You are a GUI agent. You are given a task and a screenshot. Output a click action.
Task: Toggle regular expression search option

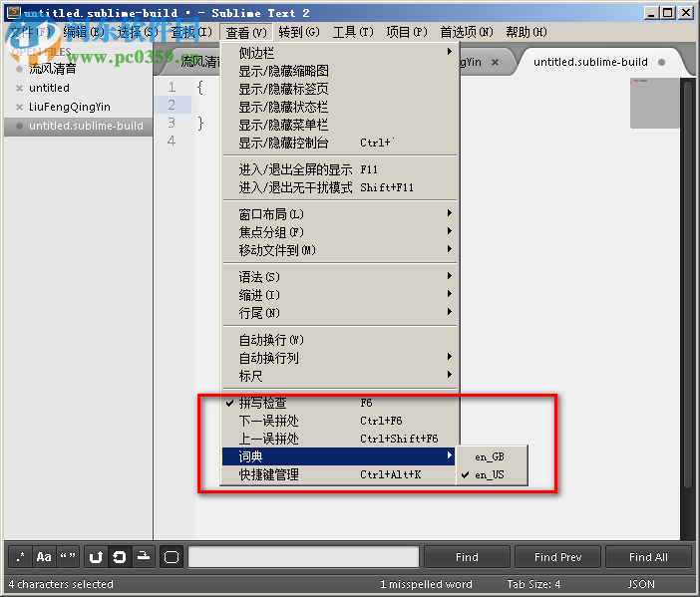[x=21, y=557]
